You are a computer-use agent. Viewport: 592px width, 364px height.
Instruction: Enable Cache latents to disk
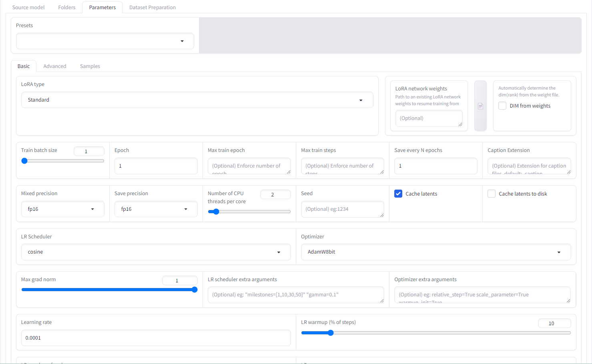492,194
